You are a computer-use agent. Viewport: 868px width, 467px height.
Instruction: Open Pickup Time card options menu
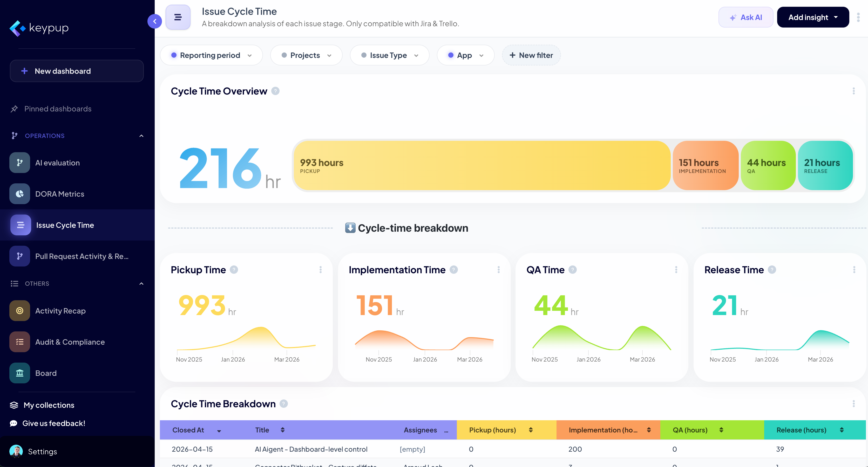pyautogui.click(x=321, y=270)
